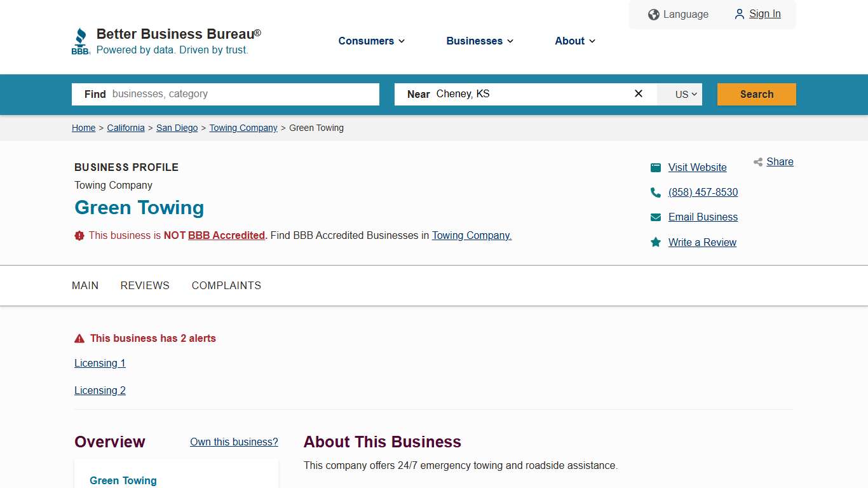This screenshot has width=868, height=488.
Task: Click the BBB torch logo
Action: 81,40
